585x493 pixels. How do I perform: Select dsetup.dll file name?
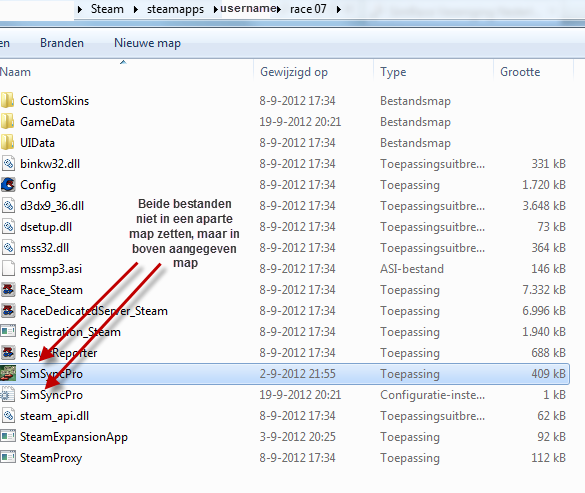[46, 227]
